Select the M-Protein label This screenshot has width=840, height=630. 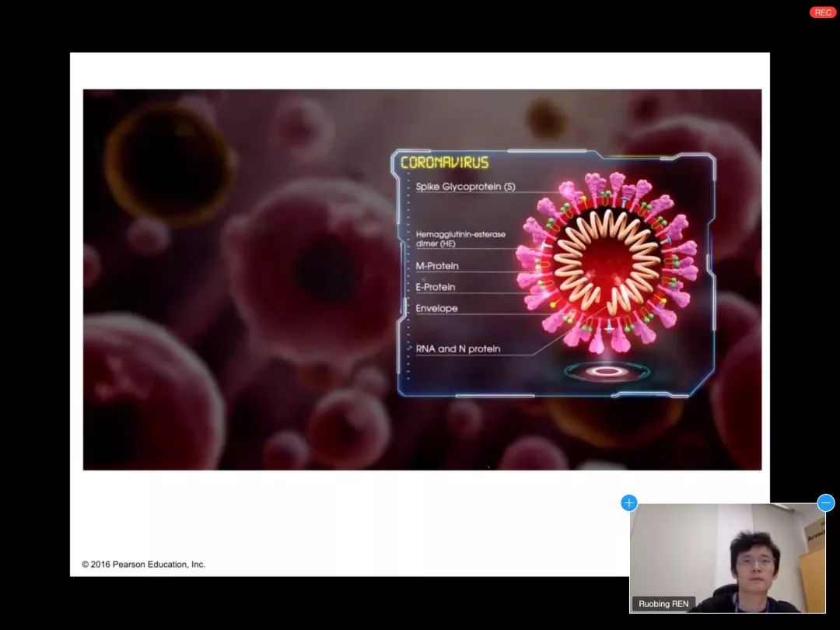point(437,266)
